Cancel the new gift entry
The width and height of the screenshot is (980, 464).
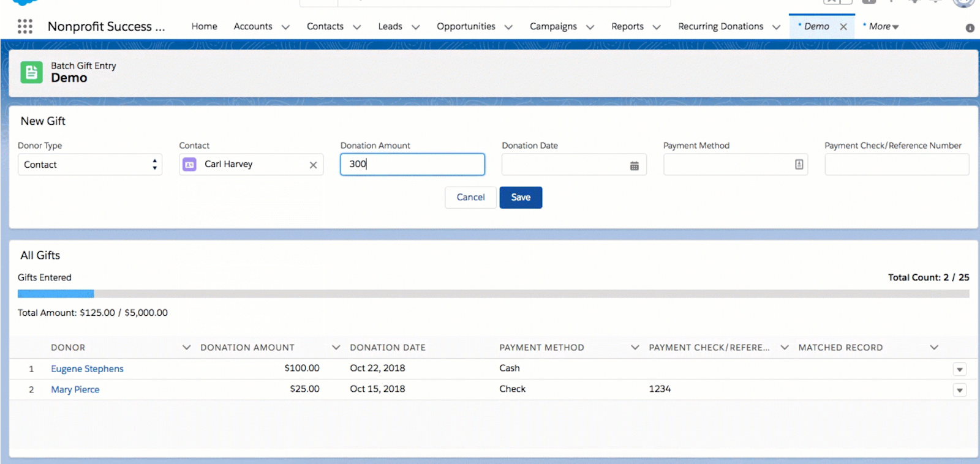470,198
